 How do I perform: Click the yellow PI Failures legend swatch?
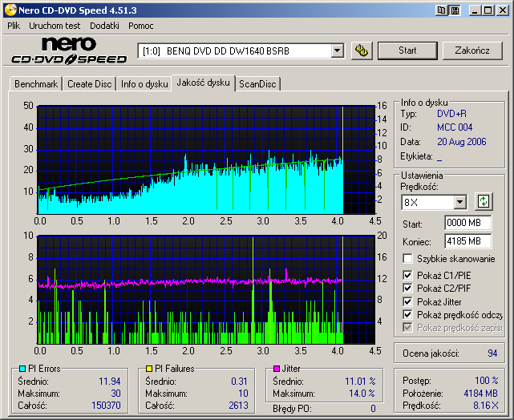[149, 369]
